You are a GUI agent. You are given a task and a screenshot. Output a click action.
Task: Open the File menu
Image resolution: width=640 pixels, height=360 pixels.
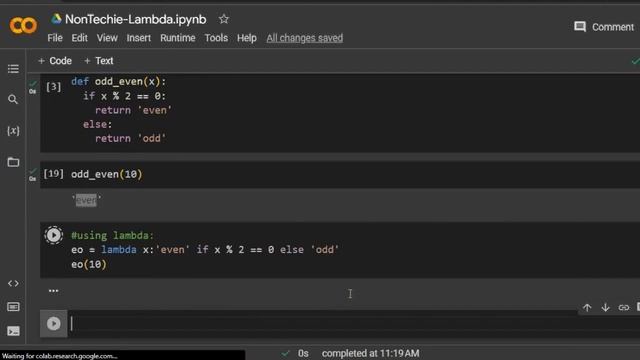55,38
